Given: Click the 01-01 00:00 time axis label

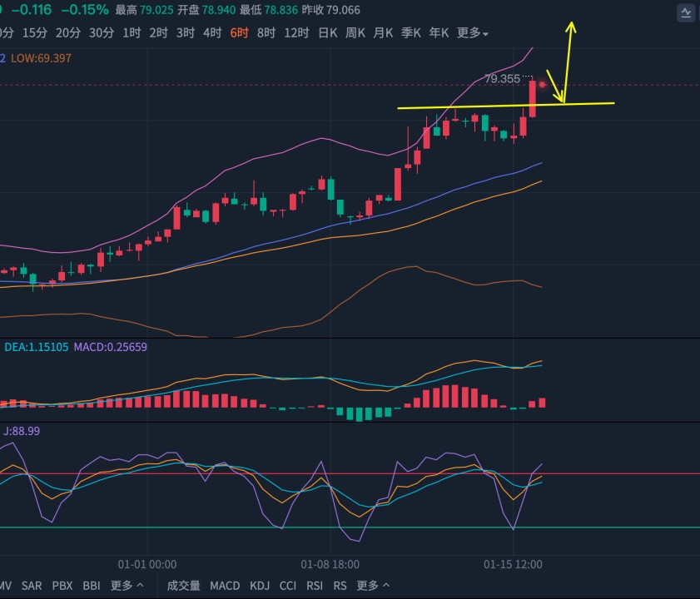Looking at the screenshot, I should click(146, 565).
